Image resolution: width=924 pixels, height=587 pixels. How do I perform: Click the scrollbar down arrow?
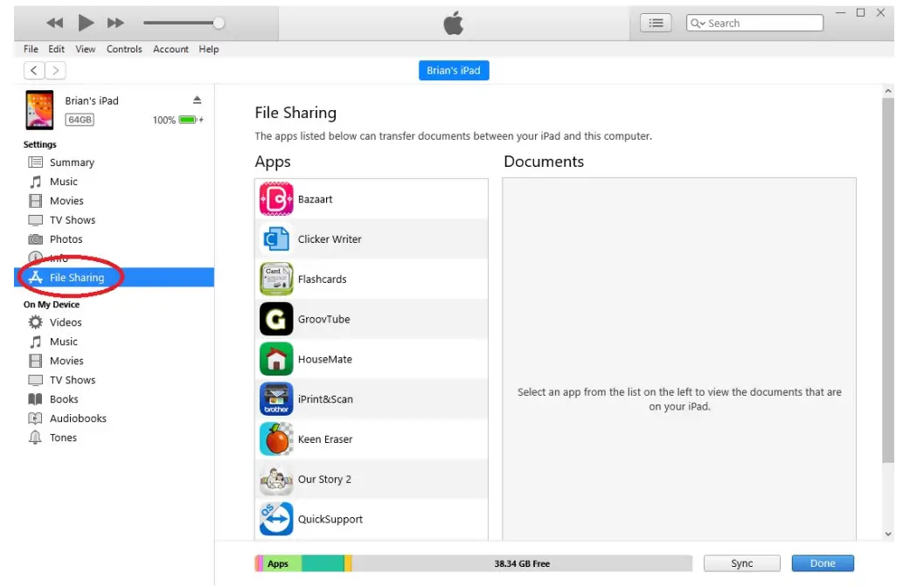pos(888,534)
